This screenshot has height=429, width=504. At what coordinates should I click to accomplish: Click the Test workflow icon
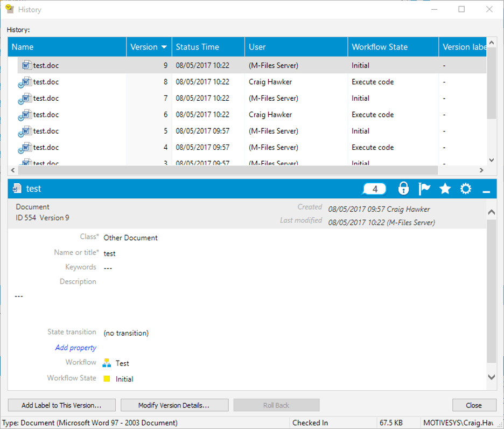(107, 362)
